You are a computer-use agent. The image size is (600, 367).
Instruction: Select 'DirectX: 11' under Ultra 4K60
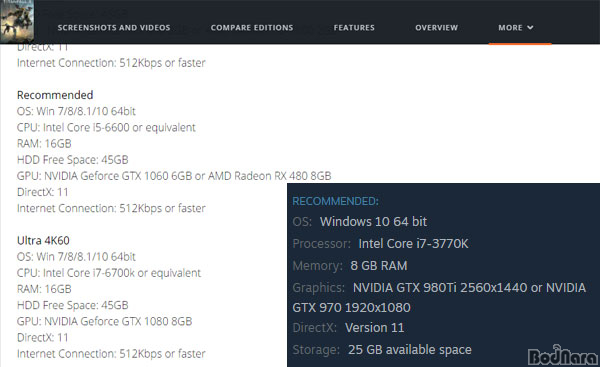point(42,338)
